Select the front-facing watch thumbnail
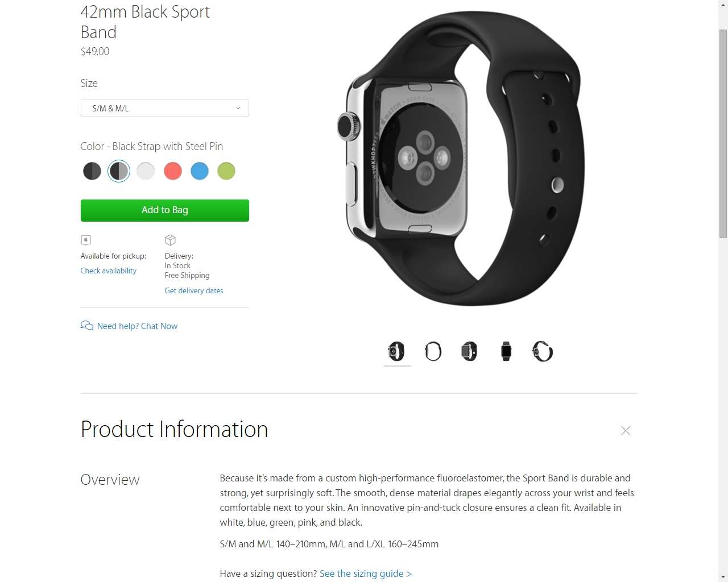The width and height of the screenshot is (728, 582). pyautogui.click(x=506, y=351)
